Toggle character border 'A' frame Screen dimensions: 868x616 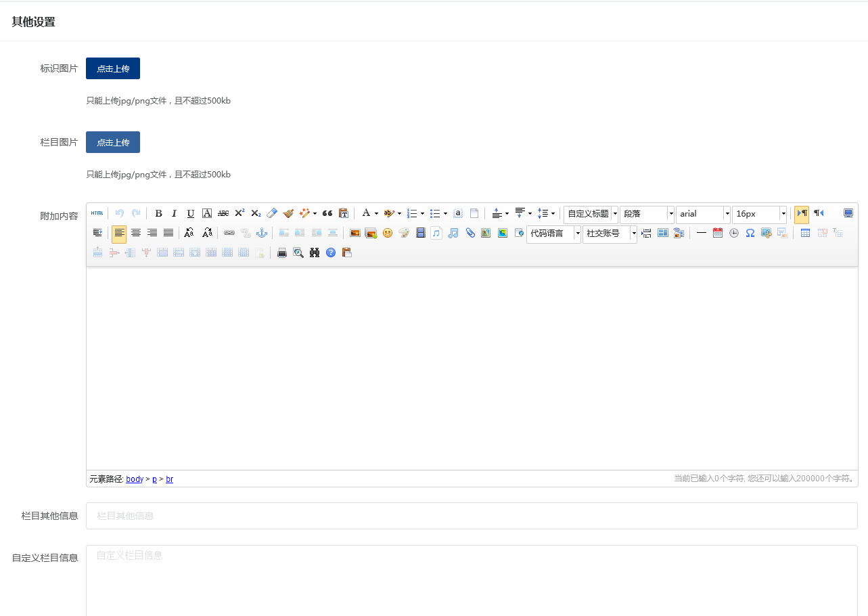point(207,213)
